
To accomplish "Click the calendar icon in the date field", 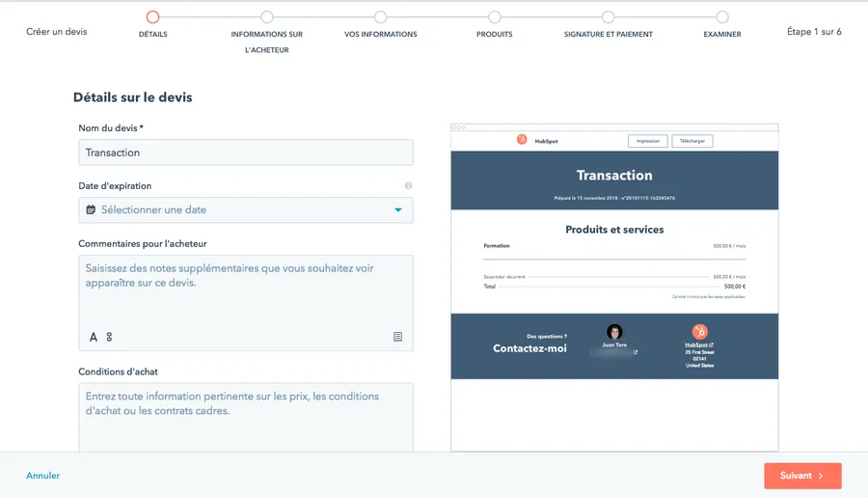I will coord(91,209).
